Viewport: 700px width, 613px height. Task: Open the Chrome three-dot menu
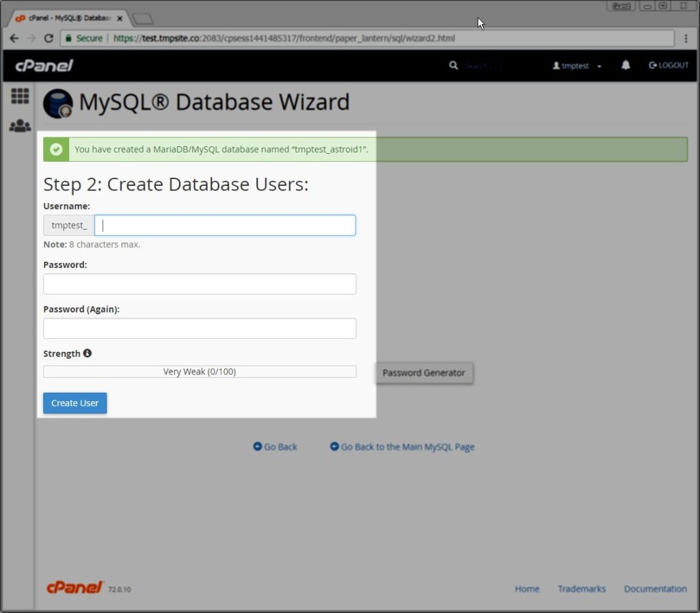[686, 38]
